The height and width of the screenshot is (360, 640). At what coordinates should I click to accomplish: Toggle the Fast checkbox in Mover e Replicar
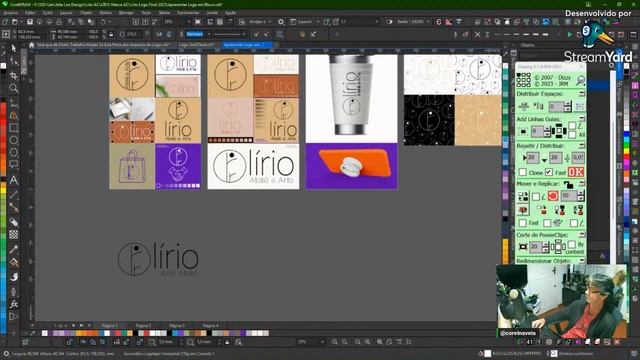click(523, 223)
